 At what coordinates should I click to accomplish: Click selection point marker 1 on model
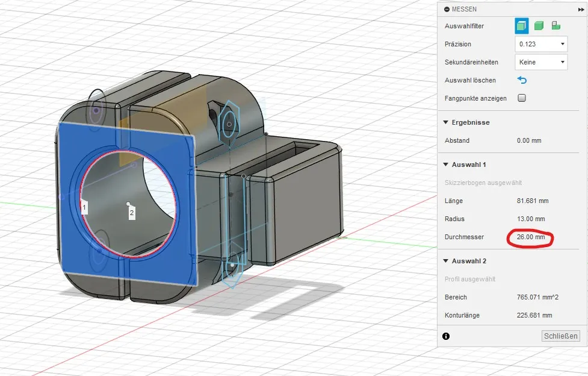[x=84, y=207]
